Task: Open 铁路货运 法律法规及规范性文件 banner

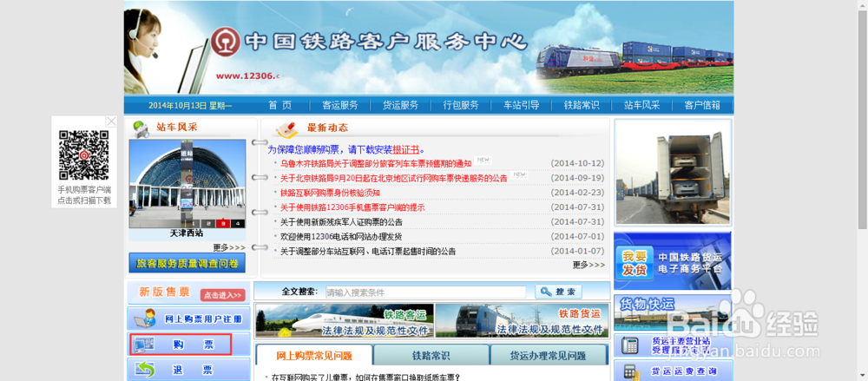Action: 522,320
